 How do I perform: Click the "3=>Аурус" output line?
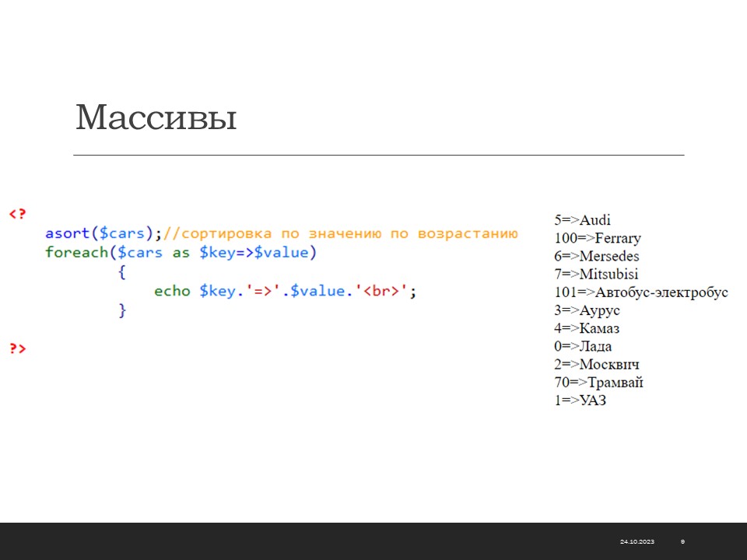[x=587, y=310]
